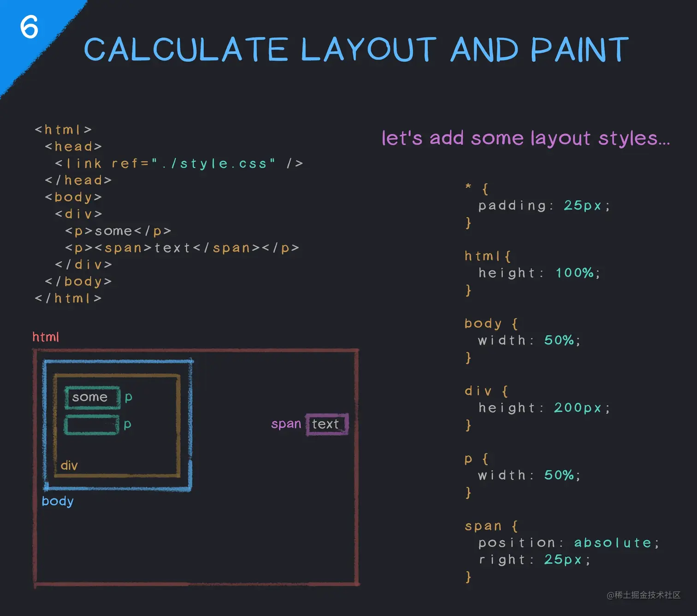Click the 'position: absolute;' declaration
Image resolution: width=697 pixels, height=616 pixels.
(x=569, y=543)
